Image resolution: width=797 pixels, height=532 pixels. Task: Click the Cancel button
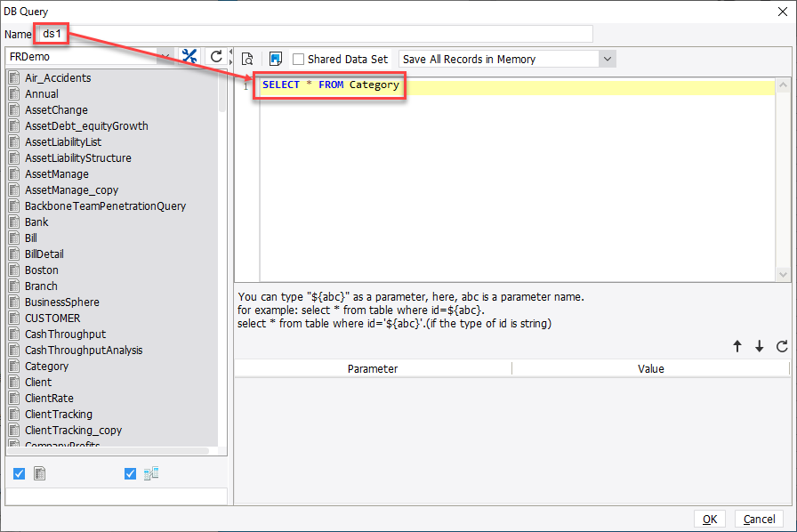coord(759,519)
